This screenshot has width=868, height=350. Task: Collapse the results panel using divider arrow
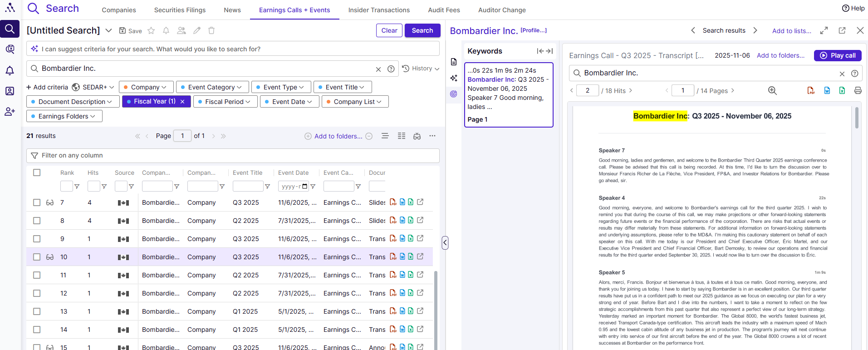click(x=445, y=243)
